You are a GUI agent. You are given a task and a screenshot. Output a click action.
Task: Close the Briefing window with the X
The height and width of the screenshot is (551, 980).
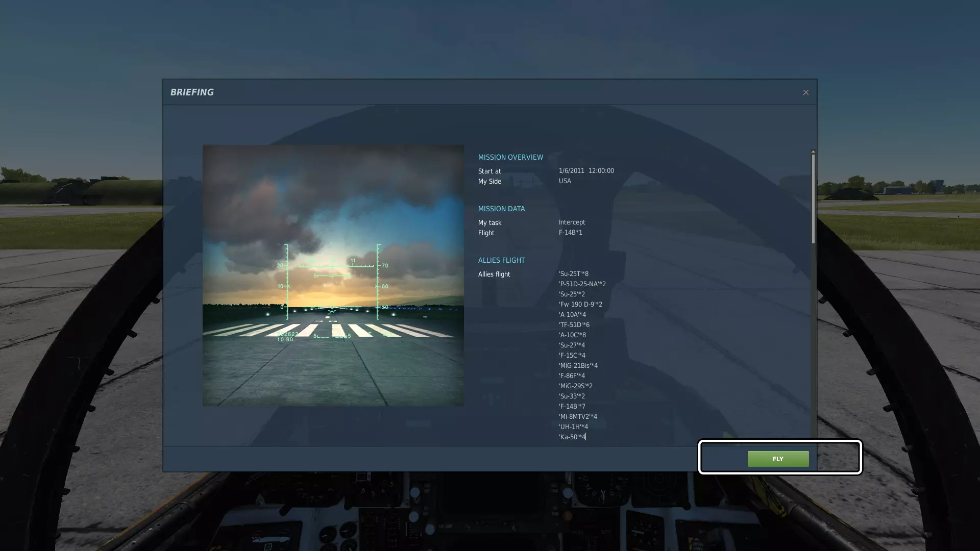coord(805,92)
